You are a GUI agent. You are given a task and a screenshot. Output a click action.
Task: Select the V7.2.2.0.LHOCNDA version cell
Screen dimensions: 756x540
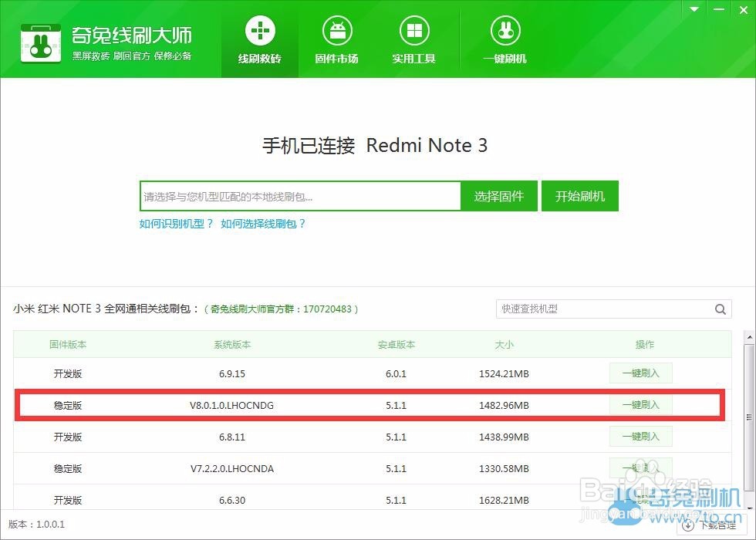[x=232, y=469]
